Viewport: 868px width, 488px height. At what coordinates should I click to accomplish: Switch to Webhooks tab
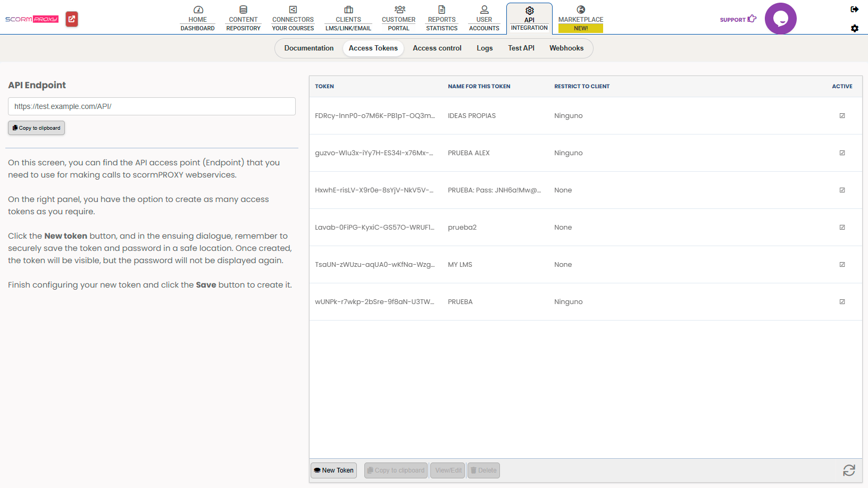pos(566,48)
